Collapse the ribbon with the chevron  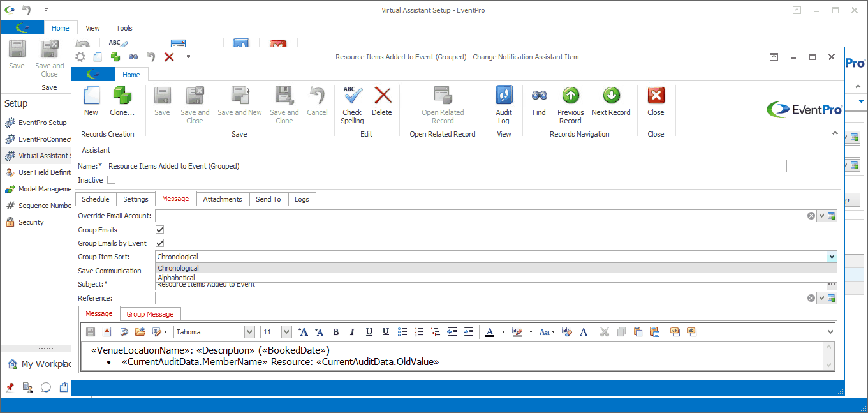835,133
